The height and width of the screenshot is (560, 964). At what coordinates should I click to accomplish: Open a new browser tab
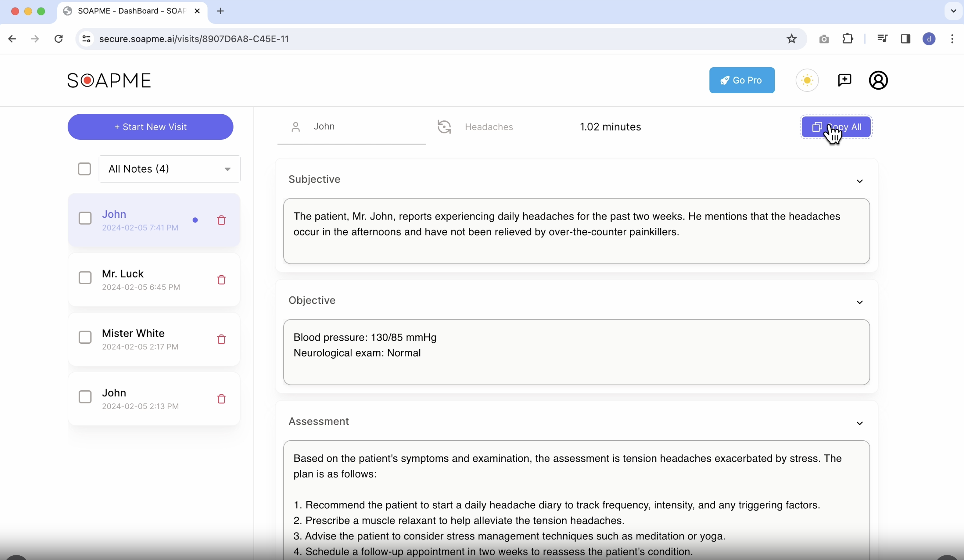[x=220, y=11]
